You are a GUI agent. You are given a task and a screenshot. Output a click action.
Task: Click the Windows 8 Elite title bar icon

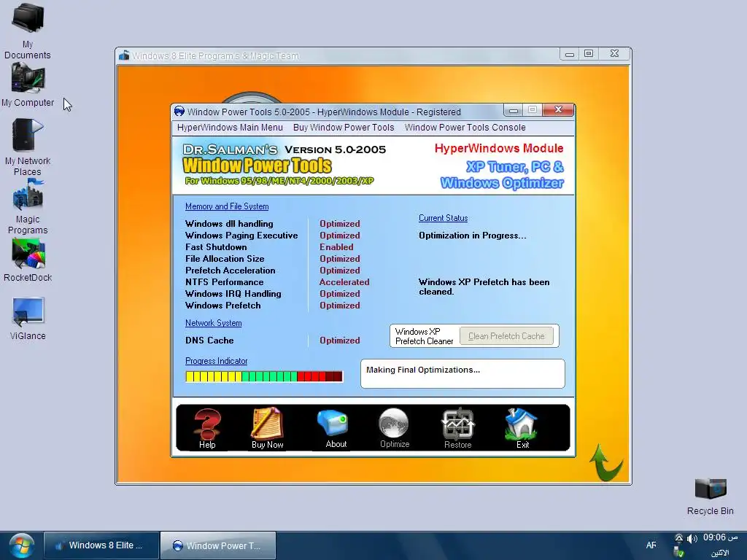coord(124,55)
